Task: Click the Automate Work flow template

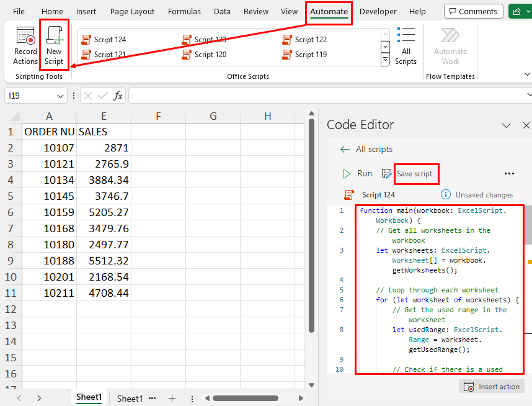Action: coord(451,46)
